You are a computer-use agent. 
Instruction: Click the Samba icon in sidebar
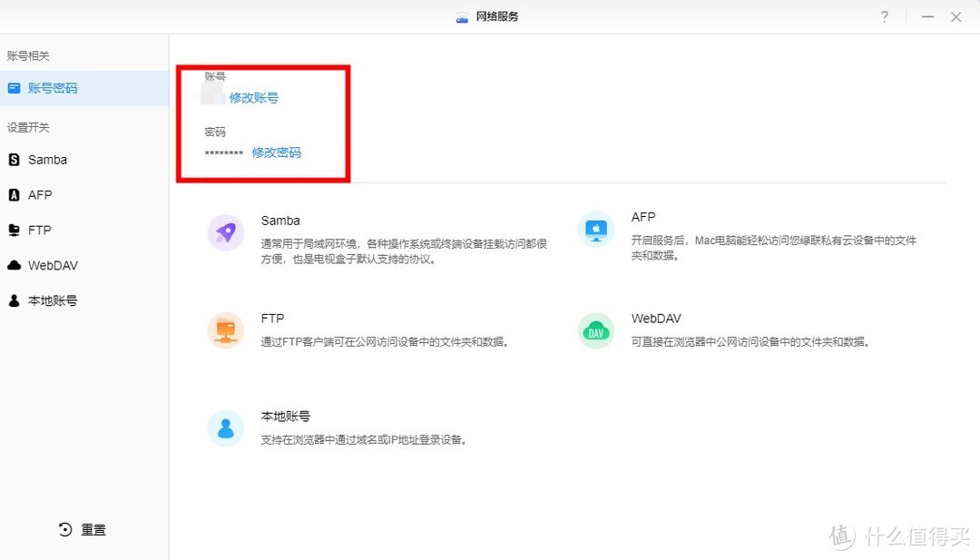point(14,160)
